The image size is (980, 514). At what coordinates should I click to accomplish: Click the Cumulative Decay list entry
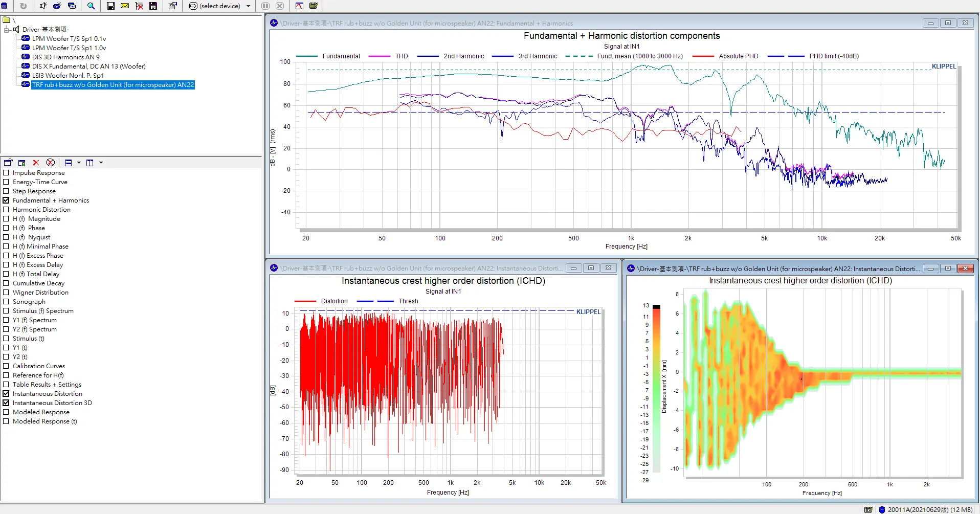tap(38, 283)
